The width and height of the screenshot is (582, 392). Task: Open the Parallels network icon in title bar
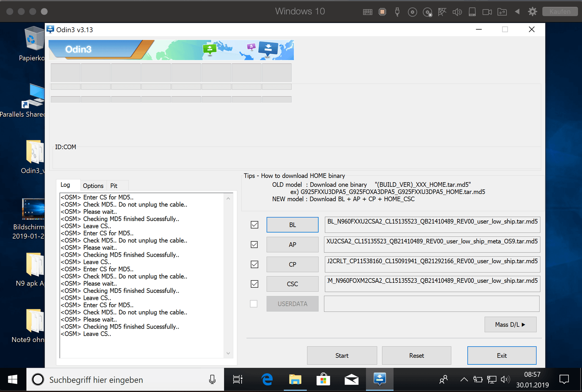pyautogui.click(x=442, y=12)
